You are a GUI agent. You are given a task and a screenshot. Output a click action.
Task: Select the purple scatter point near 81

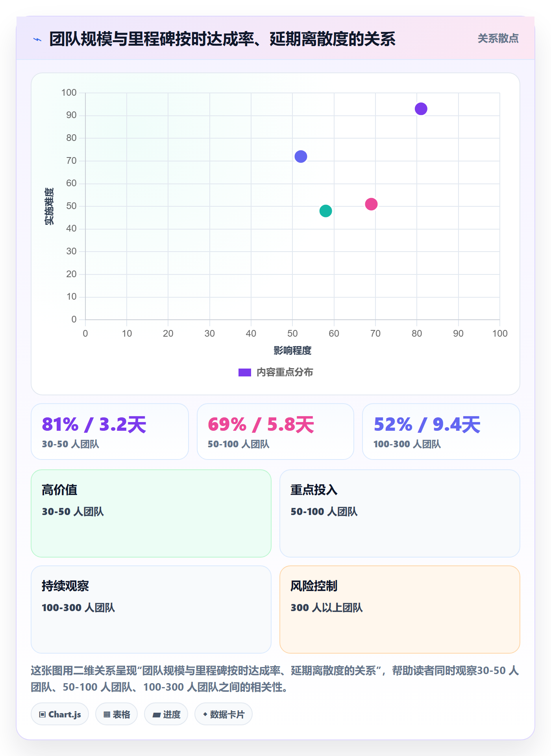(x=421, y=109)
